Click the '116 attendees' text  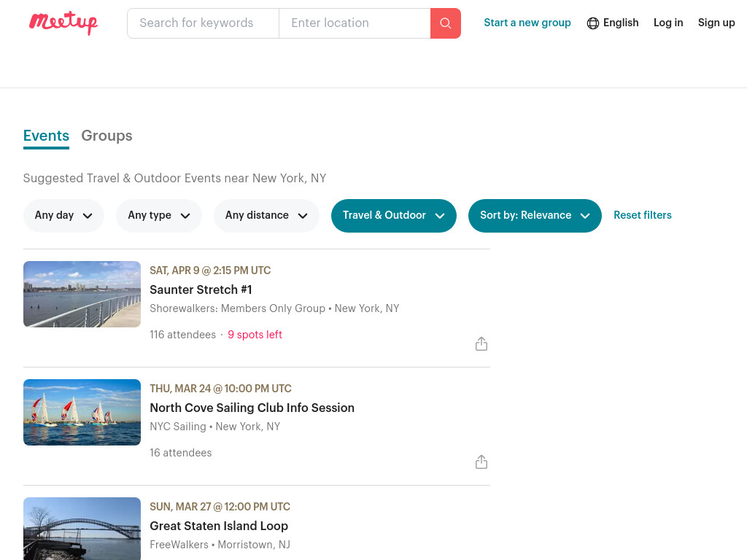point(182,335)
